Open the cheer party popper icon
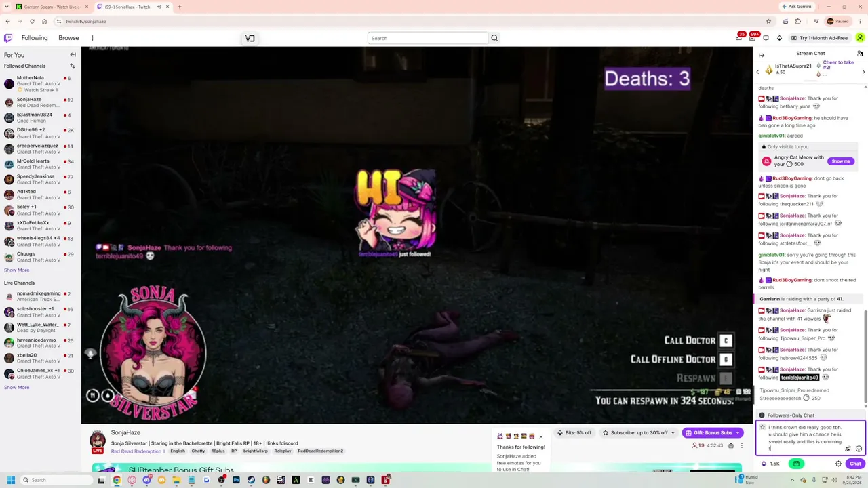This screenshot has width=868, height=488. pos(848,449)
